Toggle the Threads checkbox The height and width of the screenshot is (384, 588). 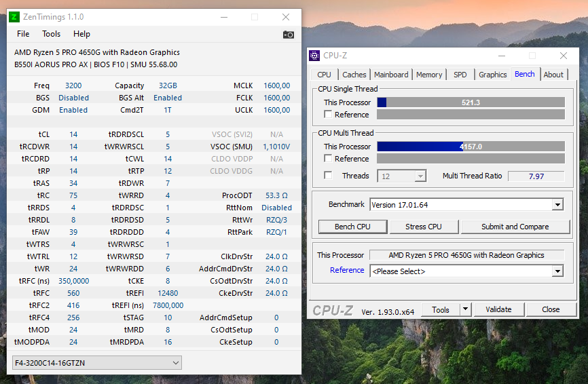(x=328, y=175)
